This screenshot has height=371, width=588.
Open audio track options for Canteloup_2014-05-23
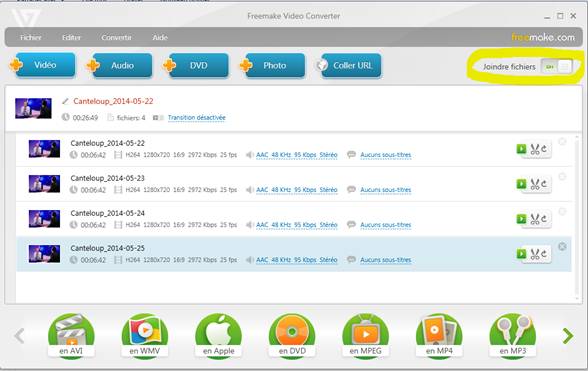pyautogui.click(x=297, y=190)
